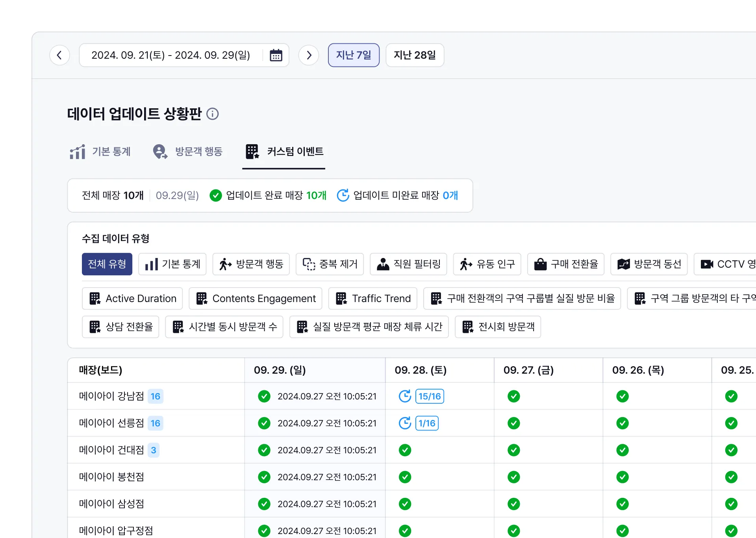
Task: Click the pending update icon for 메이아이 선릉점
Action: coord(405,423)
